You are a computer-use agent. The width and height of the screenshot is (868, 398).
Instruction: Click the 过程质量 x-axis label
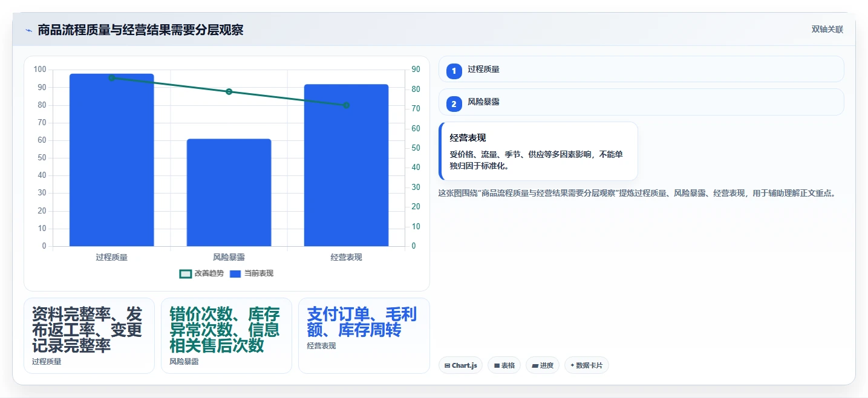(x=112, y=257)
